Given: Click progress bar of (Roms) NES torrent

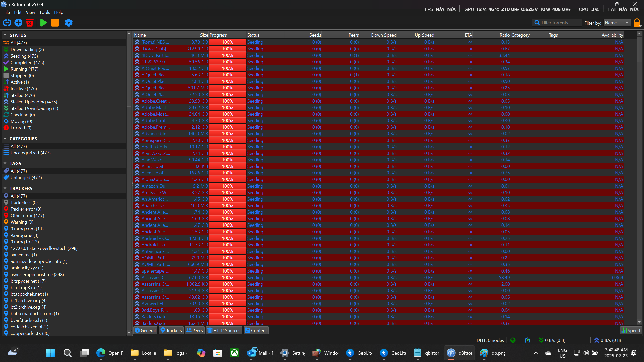Looking at the screenshot, I should tap(227, 42).
